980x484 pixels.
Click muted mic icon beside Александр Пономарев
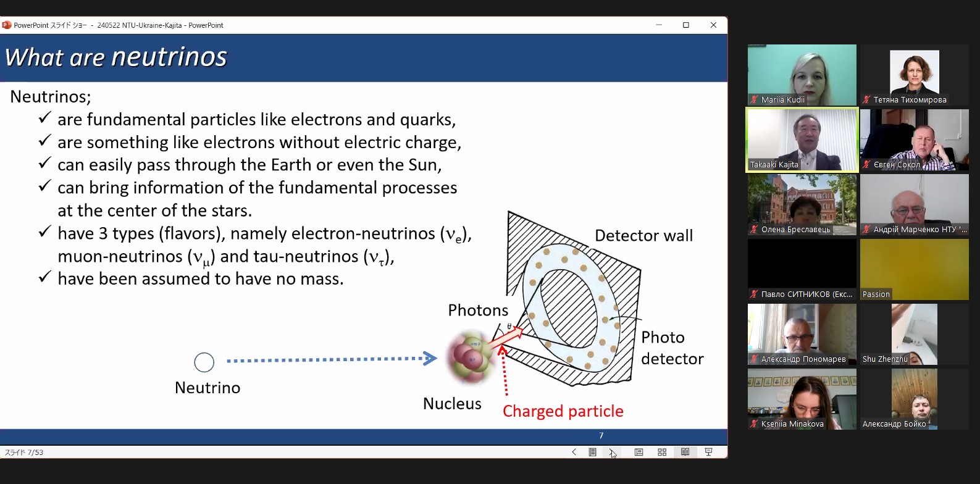pyautogui.click(x=754, y=359)
